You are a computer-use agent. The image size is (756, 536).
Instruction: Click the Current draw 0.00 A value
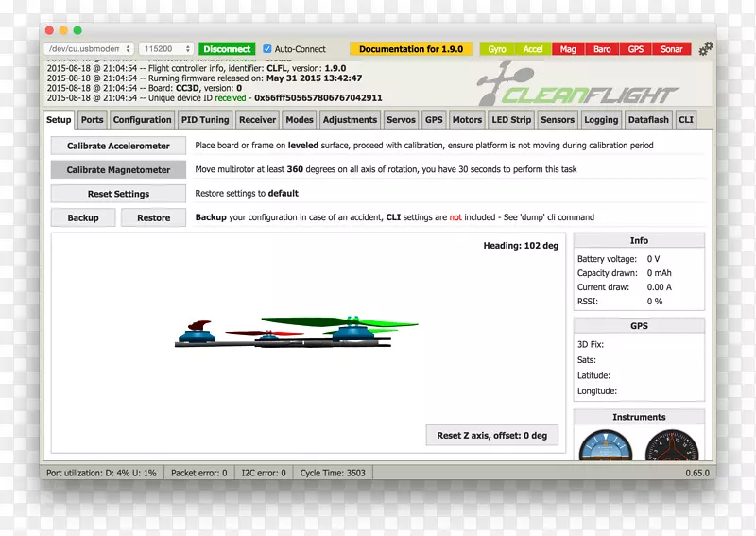pyautogui.click(x=659, y=287)
